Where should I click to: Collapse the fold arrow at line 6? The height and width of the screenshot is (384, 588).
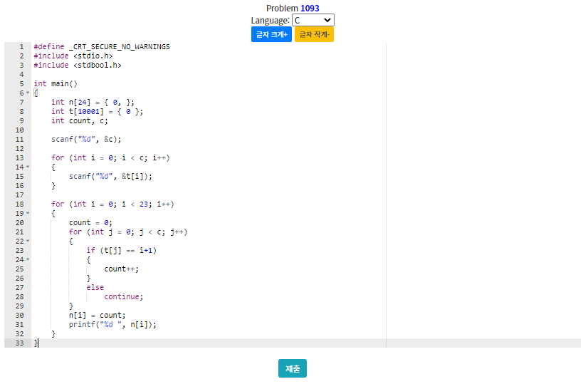point(28,93)
